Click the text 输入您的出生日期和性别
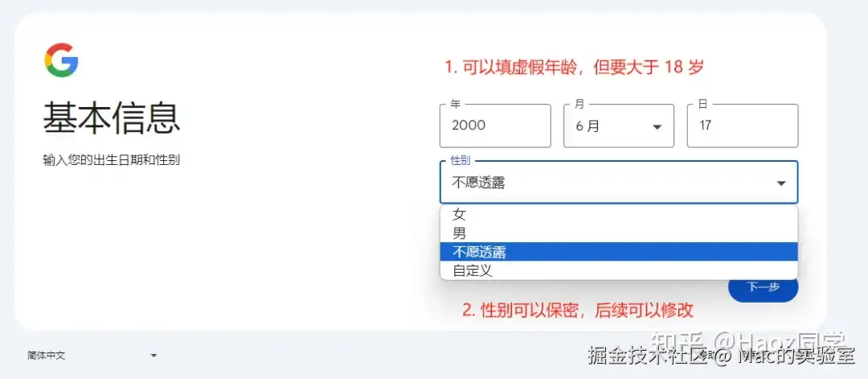This screenshot has height=379, width=868. pos(111,161)
